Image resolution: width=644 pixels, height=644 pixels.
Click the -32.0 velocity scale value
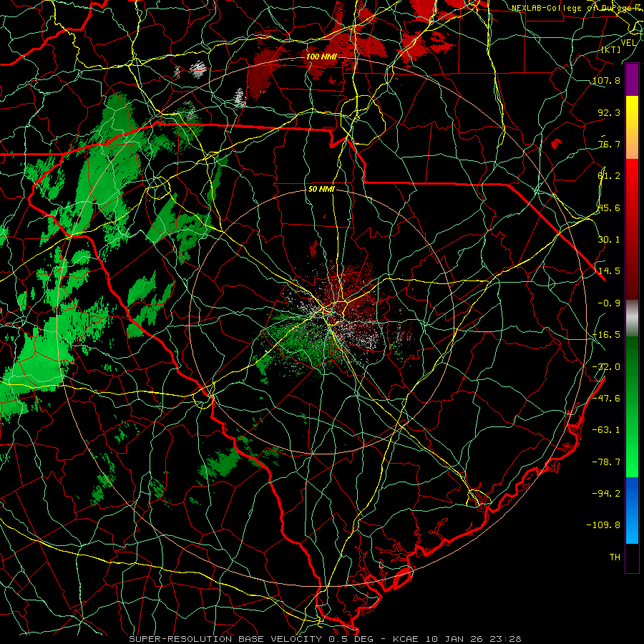[607, 367]
